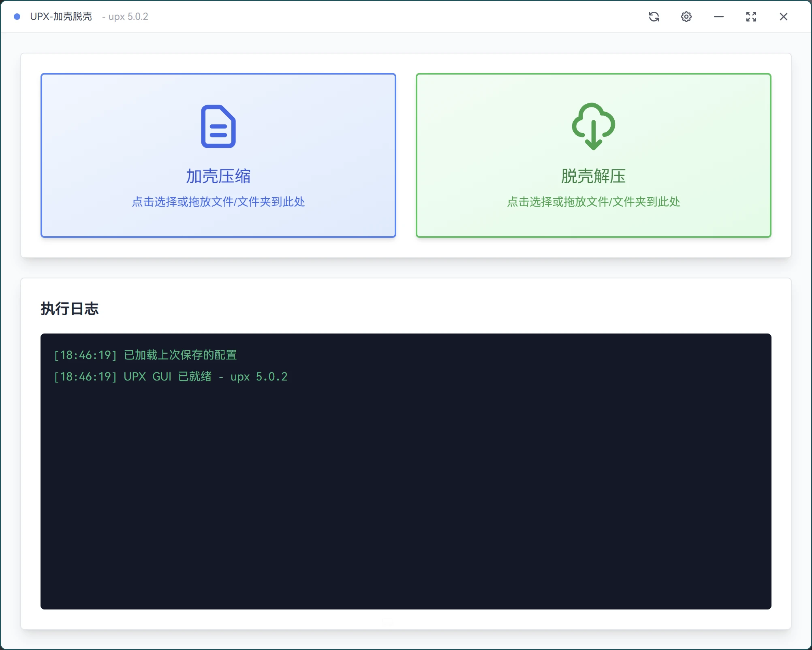Click the log line 已加载上次保存的配置
The width and height of the screenshot is (812, 650).
145,355
